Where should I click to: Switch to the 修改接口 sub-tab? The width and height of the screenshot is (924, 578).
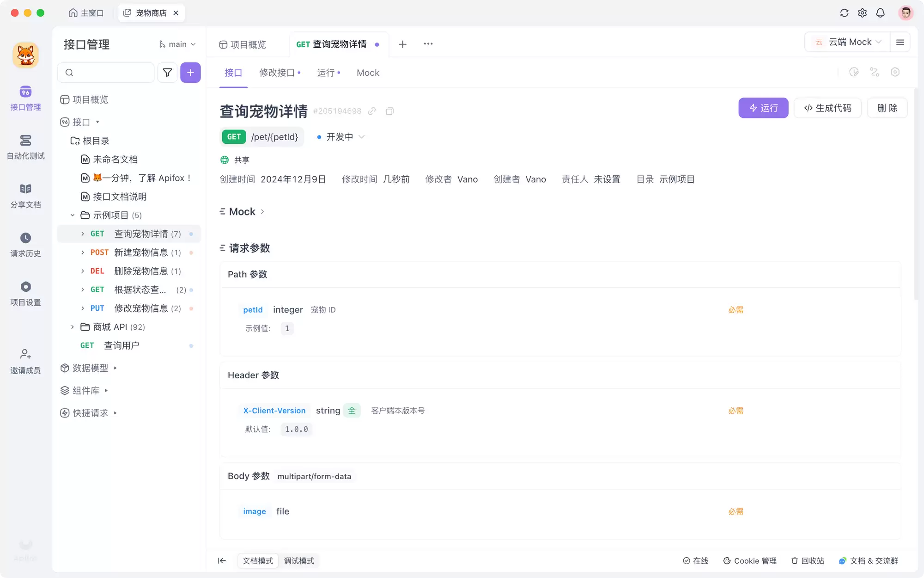pos(280,73)
